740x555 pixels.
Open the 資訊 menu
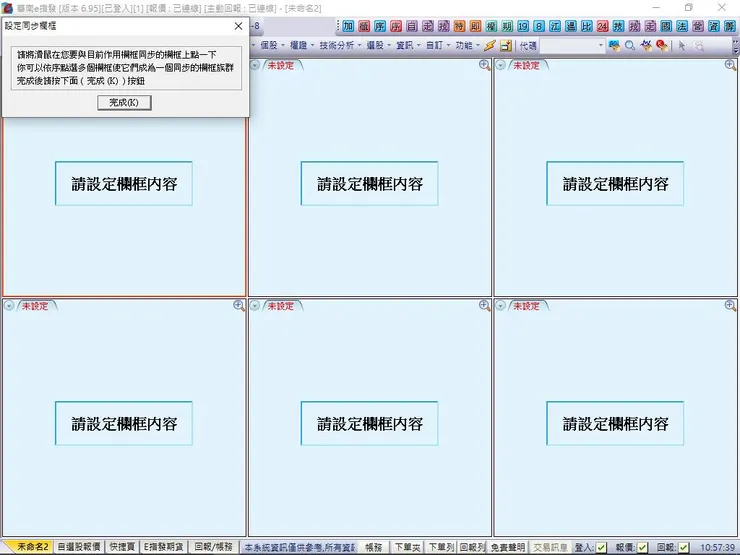click(408, 46)
